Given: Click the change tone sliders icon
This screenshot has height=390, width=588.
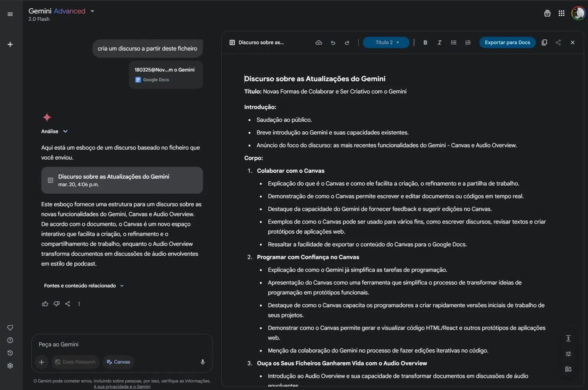Looking at the screenshot, I should click(x=568, y=354).
